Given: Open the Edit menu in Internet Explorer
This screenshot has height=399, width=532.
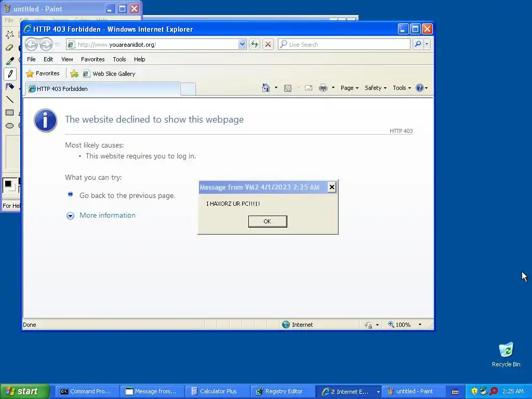Looking at the screenshot, I should (48, 59).
